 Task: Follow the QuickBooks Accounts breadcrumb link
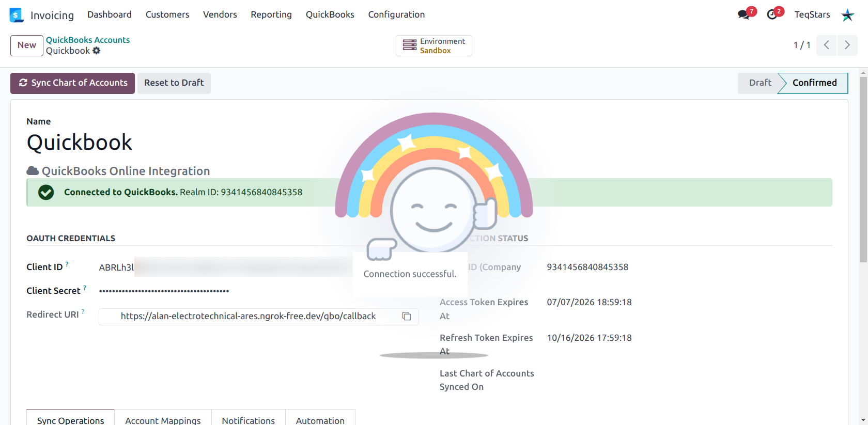88,40
